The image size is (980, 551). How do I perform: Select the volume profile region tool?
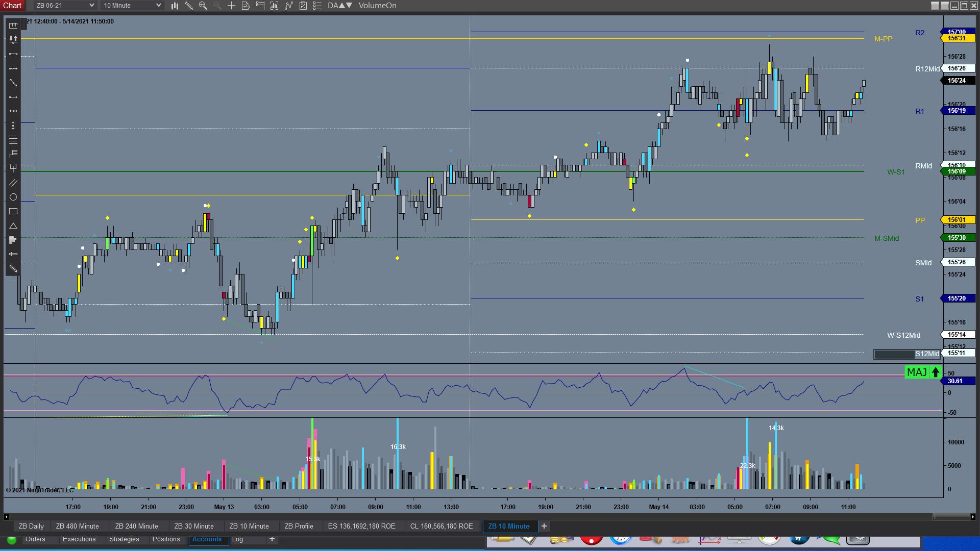[x=13, y=240]
